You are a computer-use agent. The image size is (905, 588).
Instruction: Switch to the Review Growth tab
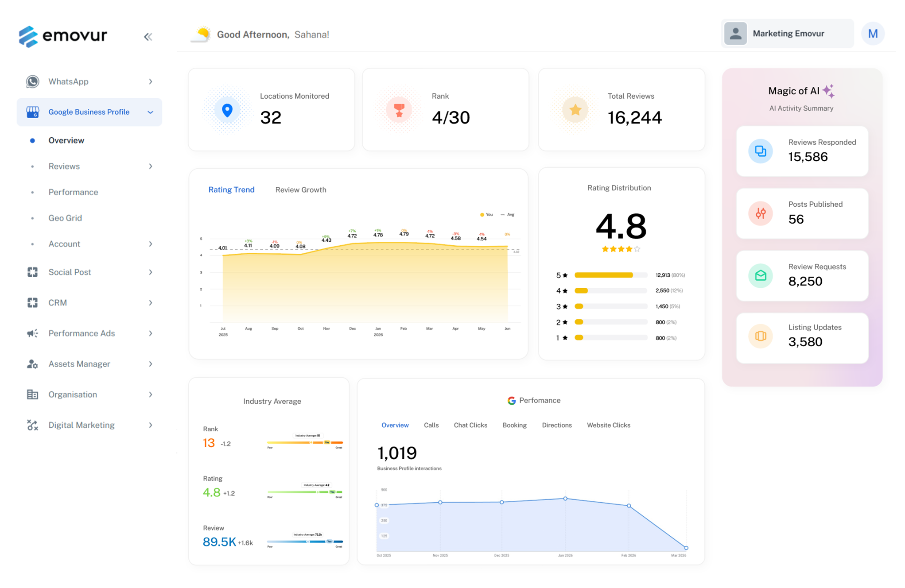(300, 190)
